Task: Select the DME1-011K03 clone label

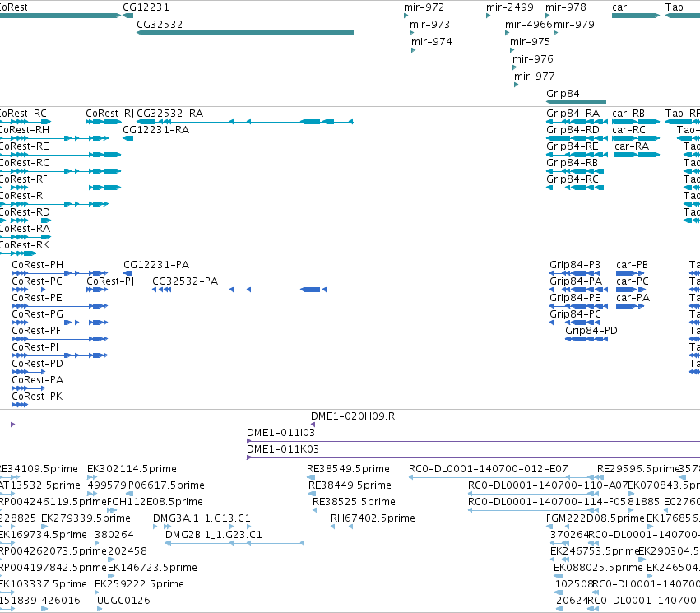Action: (283, 449)
